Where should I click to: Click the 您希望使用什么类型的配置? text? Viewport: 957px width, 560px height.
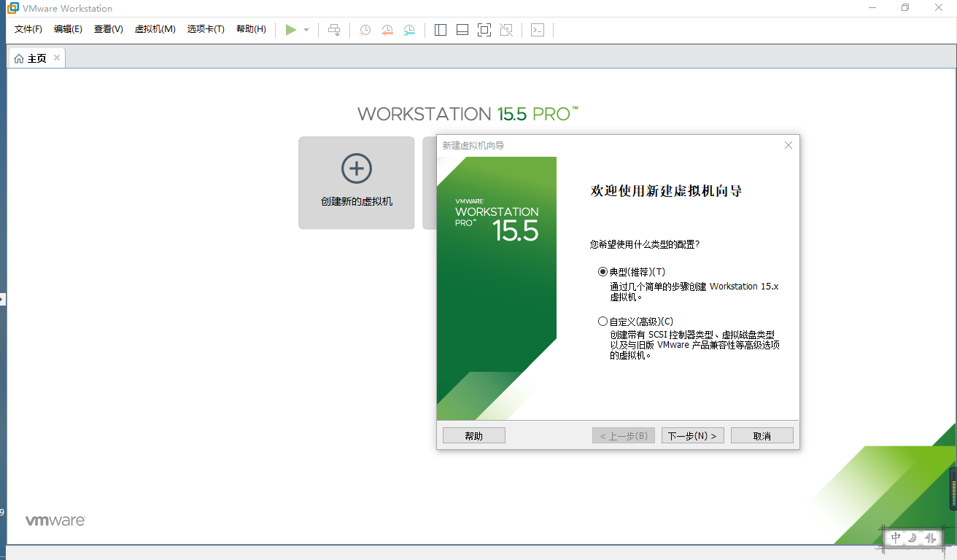[645, 244]
